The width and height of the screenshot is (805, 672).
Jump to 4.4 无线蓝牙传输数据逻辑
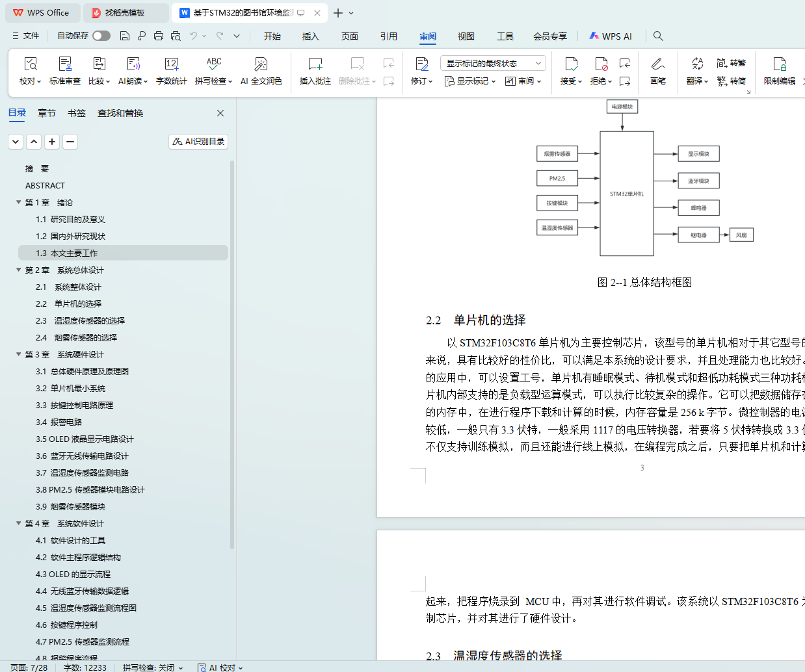(x=82, y=591)
